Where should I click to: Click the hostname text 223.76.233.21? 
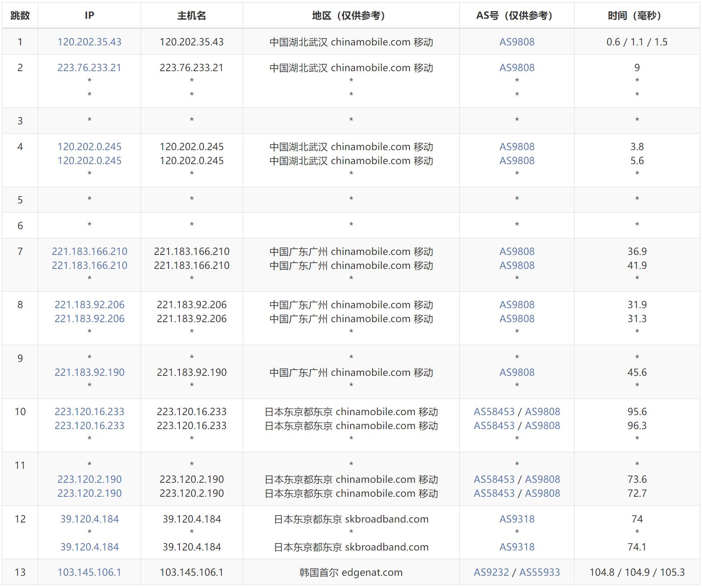192,68
